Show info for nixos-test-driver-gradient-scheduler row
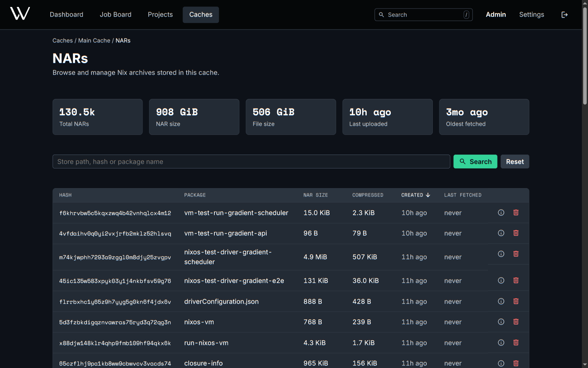The height and width of the screenshot is (368, 588). (x=501, y=254)
